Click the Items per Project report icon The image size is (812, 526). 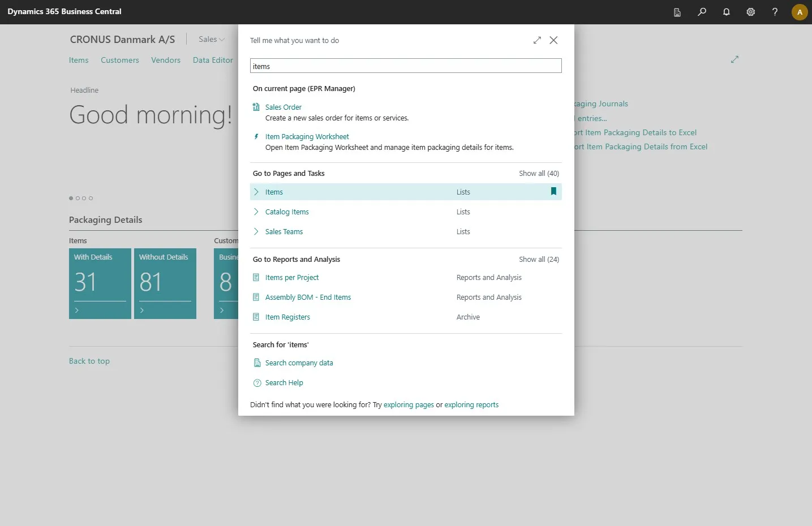click(256, 278)
